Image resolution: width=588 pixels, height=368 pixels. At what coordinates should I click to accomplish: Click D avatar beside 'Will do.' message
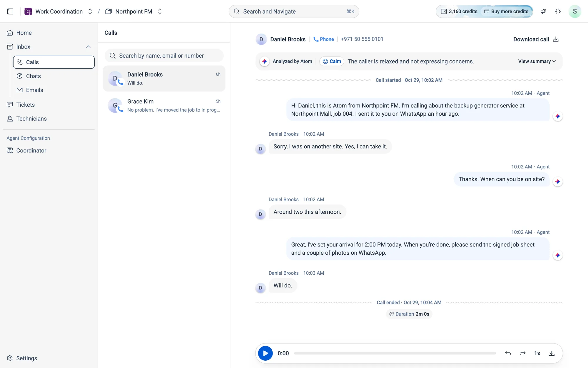(x=260, y=288)
